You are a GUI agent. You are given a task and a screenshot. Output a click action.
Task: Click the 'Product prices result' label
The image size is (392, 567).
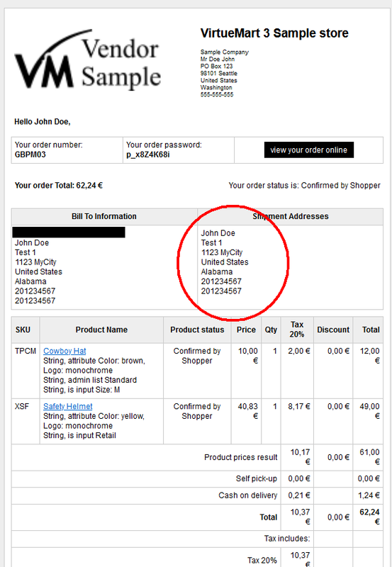241,457
